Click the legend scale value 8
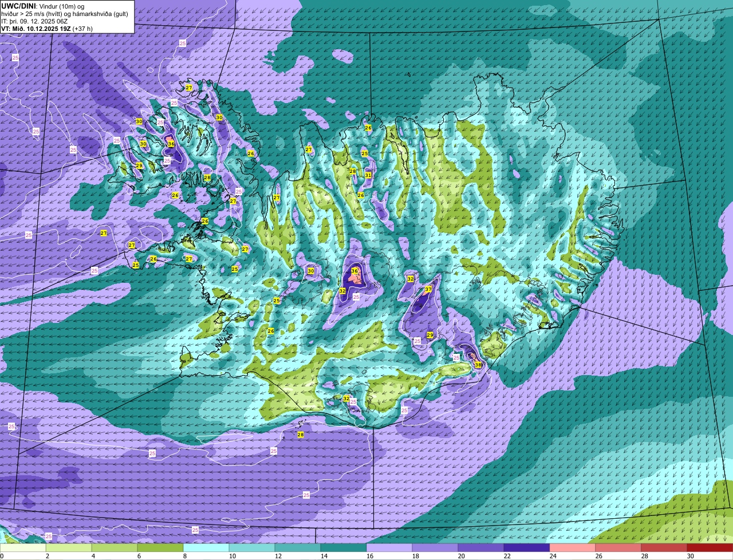The width and height of the screenshot is (733, 560). pyautogui.click(x=184, y=556)
